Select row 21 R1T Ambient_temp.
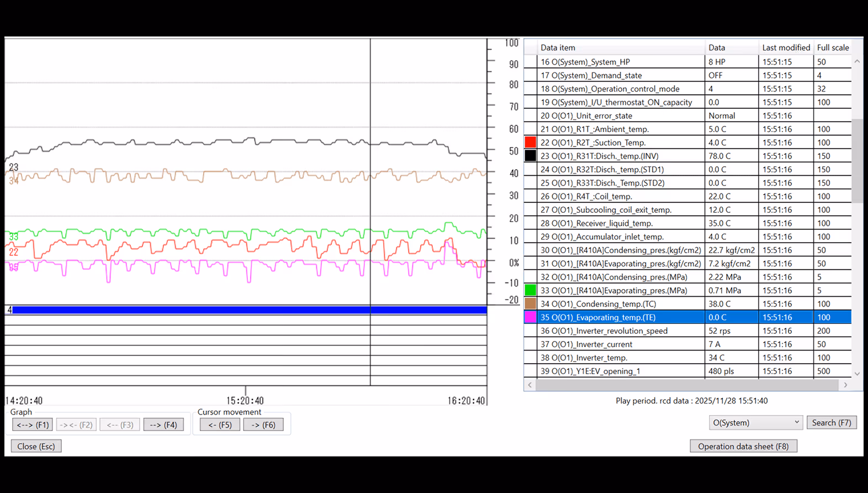868x493 pixels. (687, 129)
